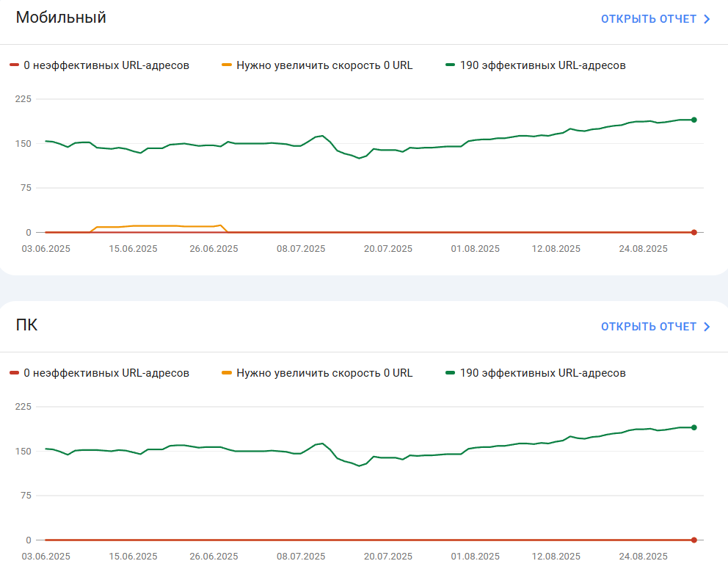Click '190 эффективных URL-адресов' in Mobile legend
The image size is (728, 572).
(x=543, y=65)
